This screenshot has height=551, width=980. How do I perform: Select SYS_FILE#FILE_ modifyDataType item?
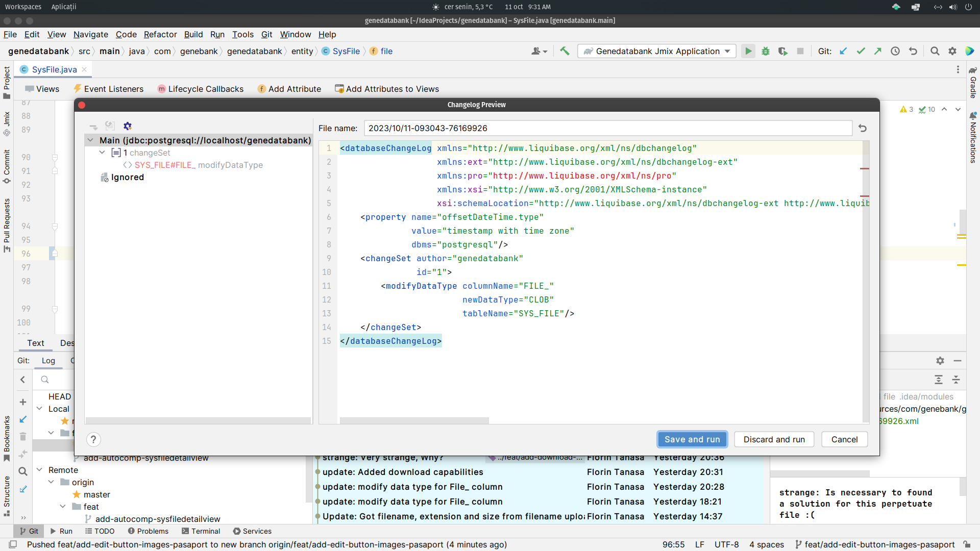(x=193, y=165)
